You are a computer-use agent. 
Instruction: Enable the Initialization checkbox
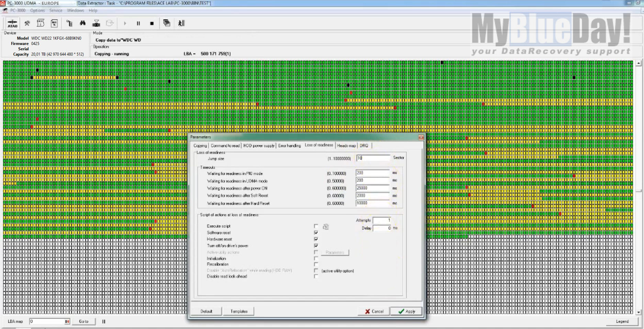[x=316, y=258]
